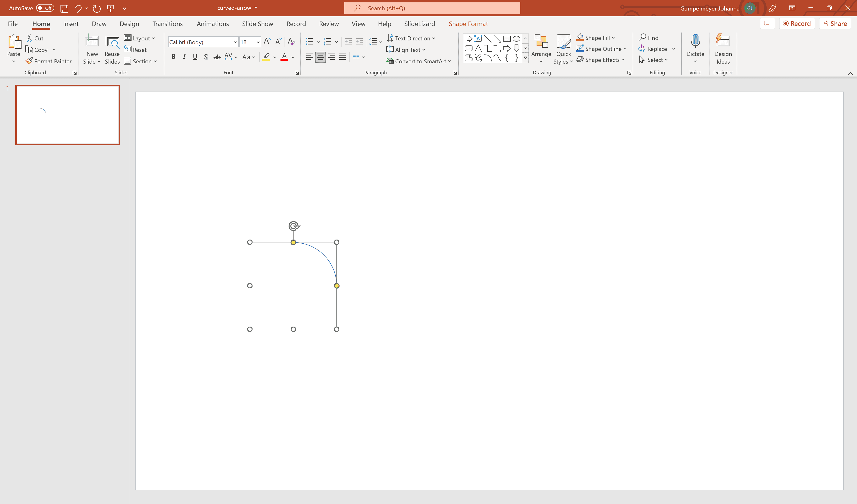Open the font size dropdown
The image size is (857, 504).
pyautogui.click(x=258, y=42)
